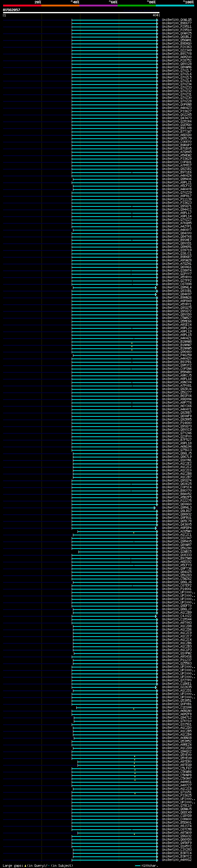197x868 pixels.
Task: Select the UniRef100_B9RUP7 row label
Action: point(176,145)
